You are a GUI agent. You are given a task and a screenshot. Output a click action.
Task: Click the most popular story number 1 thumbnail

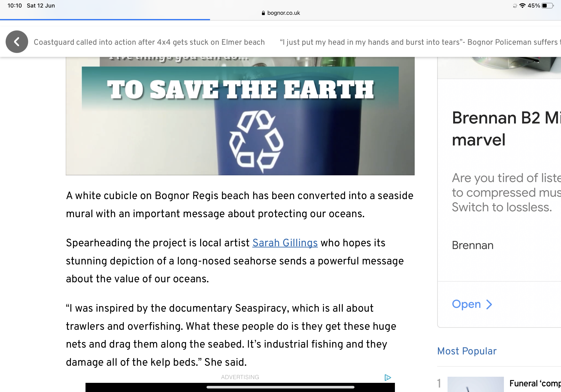pyautogui.click(x=475, y=384)
